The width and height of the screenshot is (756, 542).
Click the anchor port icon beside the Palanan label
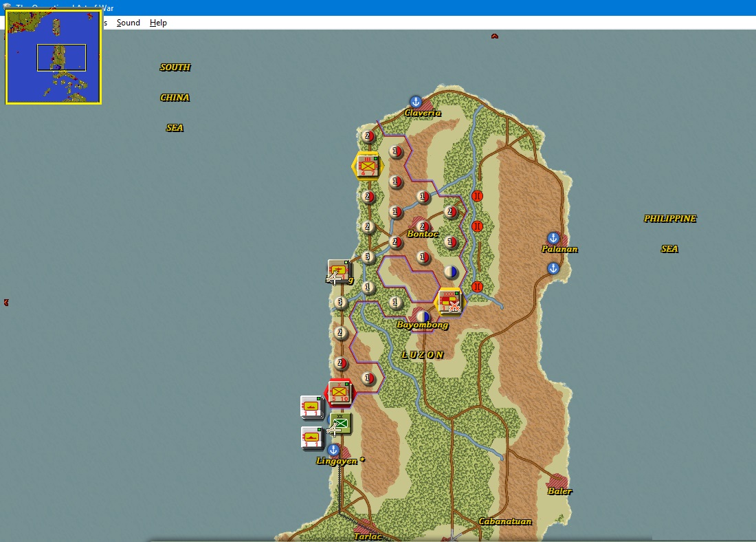point(553,238)
